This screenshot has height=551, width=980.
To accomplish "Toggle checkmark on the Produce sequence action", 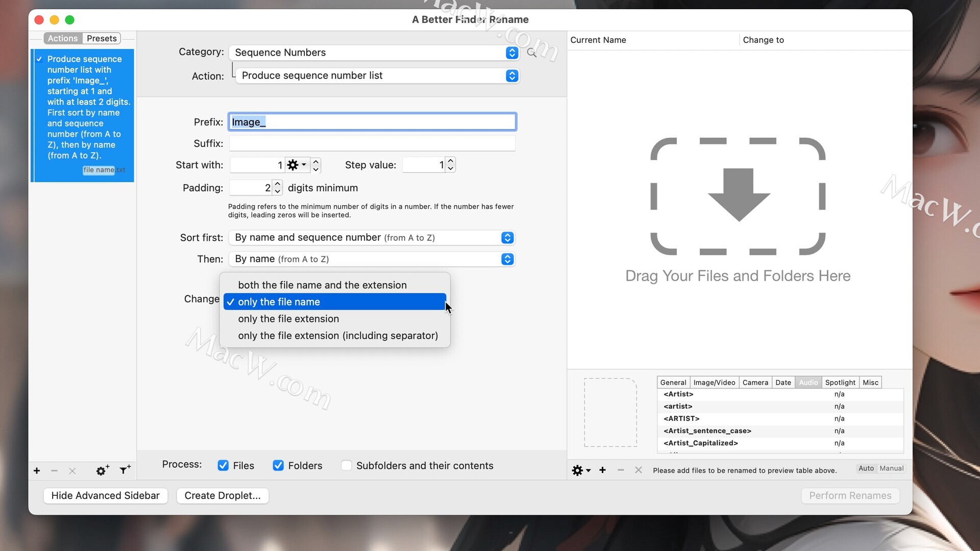I will click(39, 59).
